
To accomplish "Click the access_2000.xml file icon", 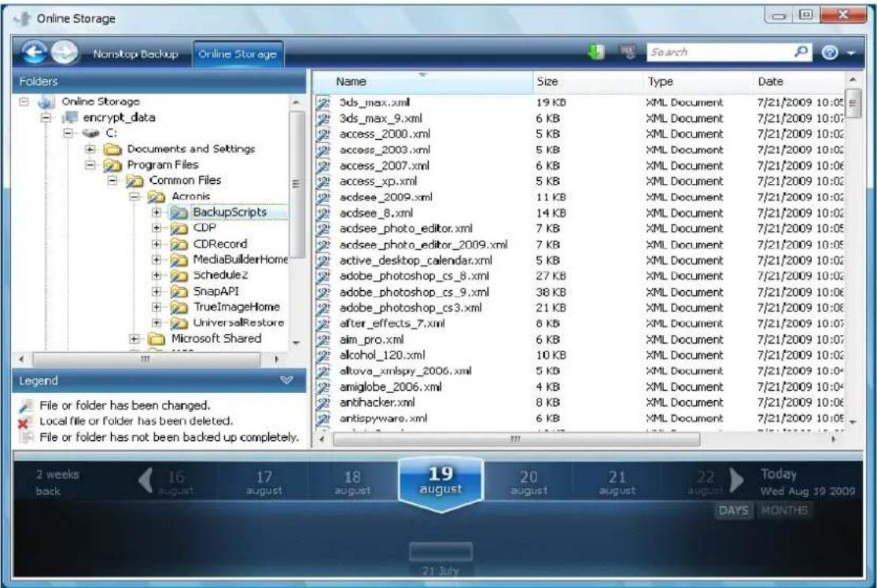I will (323, 134).
